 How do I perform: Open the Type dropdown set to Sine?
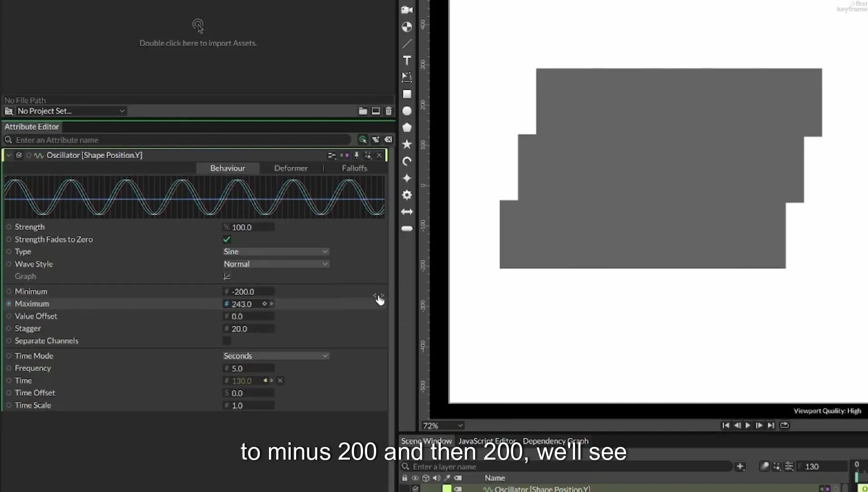pos(276,251)
